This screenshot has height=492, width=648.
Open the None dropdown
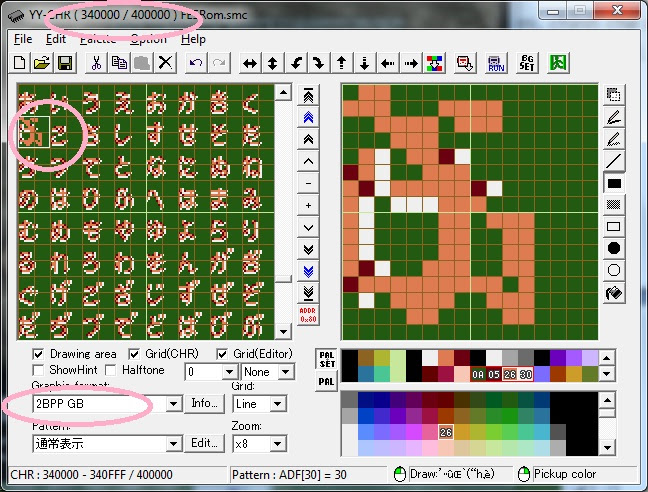(x=286, y=372)
